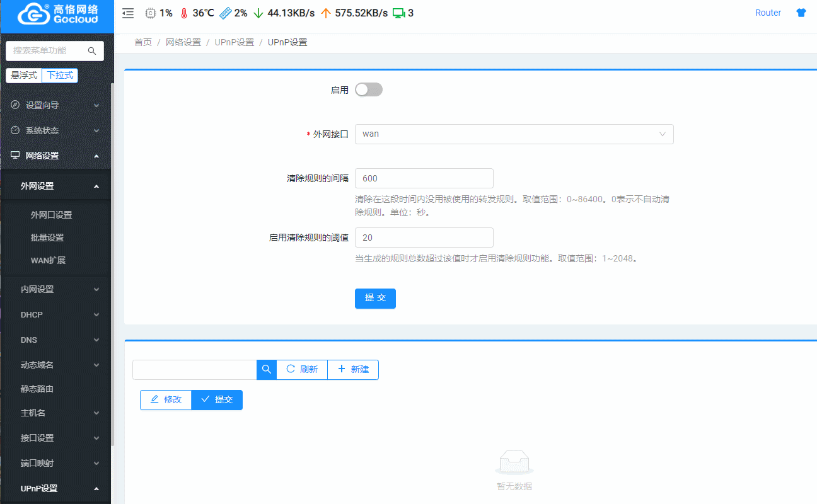This screenshot has width=817, height=504.
Task: Open the 外网接口 wan dropdown
Action: click(514, 134)
